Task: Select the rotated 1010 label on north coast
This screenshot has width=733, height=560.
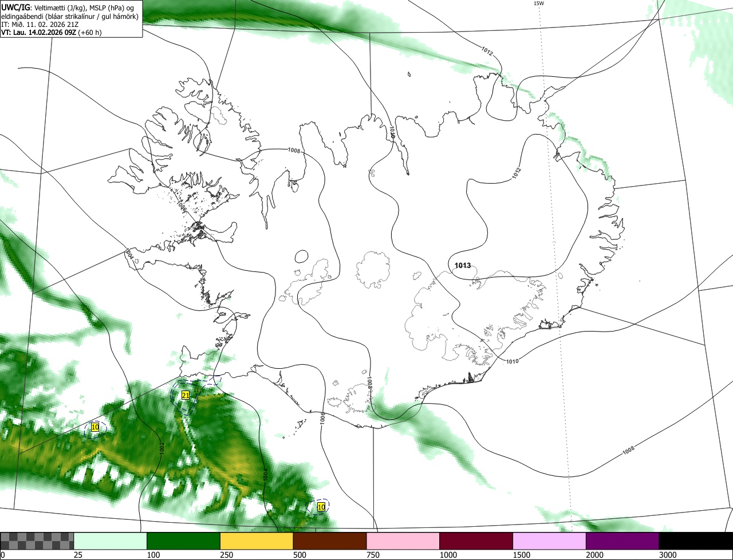Action: 393,131
